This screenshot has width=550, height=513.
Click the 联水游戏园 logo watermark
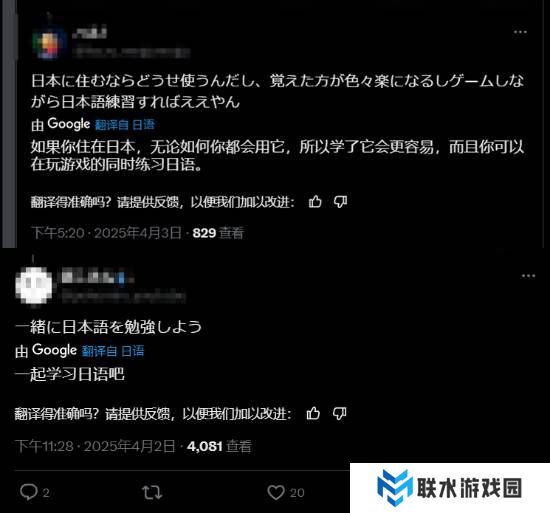[x=449, y=487]
